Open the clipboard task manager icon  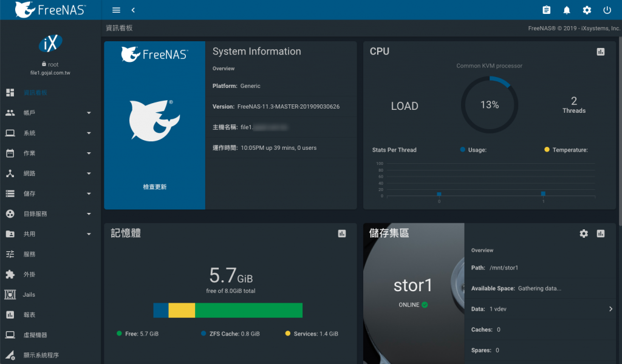[546, 10]
